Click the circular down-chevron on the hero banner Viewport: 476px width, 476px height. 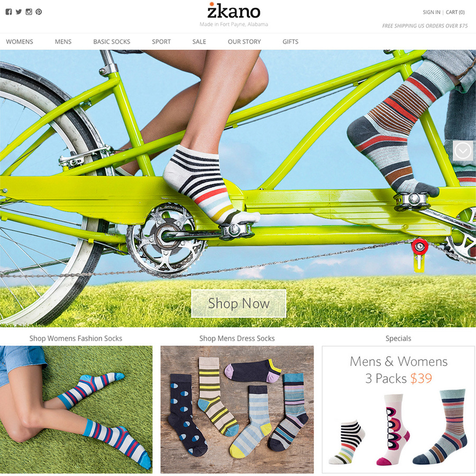463,151
